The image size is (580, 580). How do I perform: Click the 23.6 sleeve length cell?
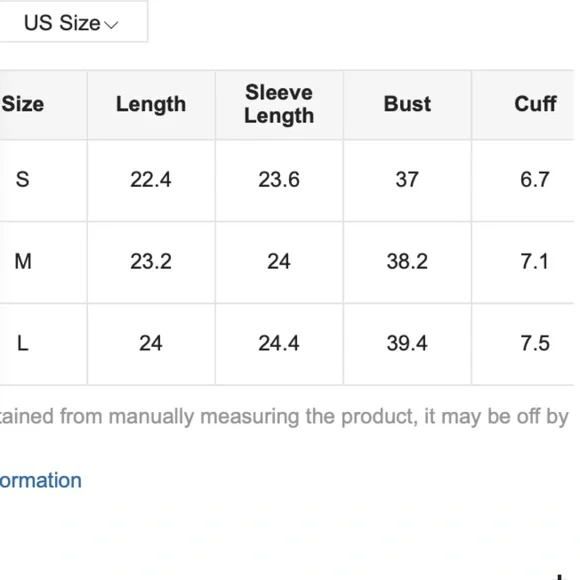coord(279,180)
